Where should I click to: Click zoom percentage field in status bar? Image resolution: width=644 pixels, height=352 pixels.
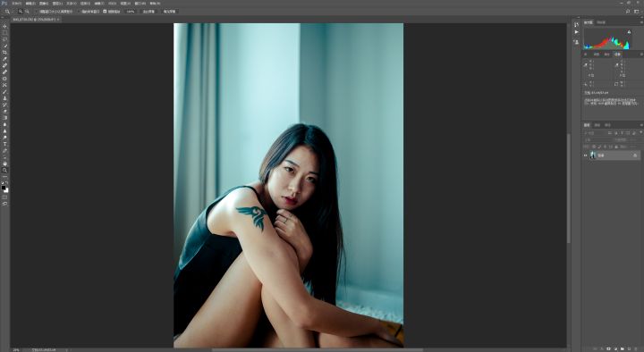pyautogui.click(x=15, y=350)
